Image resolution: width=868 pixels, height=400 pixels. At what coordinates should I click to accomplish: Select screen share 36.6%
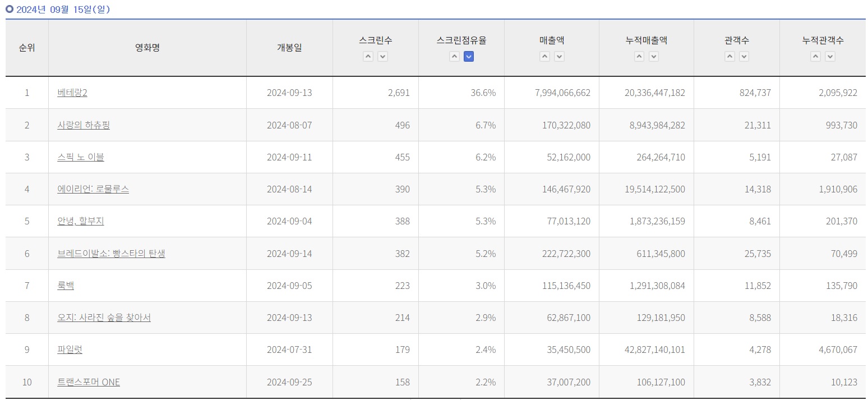point(483,93)
